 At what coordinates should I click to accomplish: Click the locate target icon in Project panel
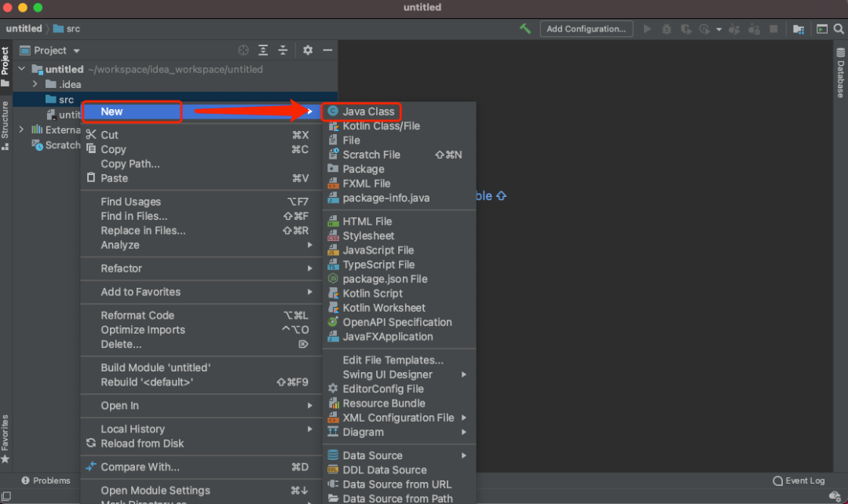[243, 50]
